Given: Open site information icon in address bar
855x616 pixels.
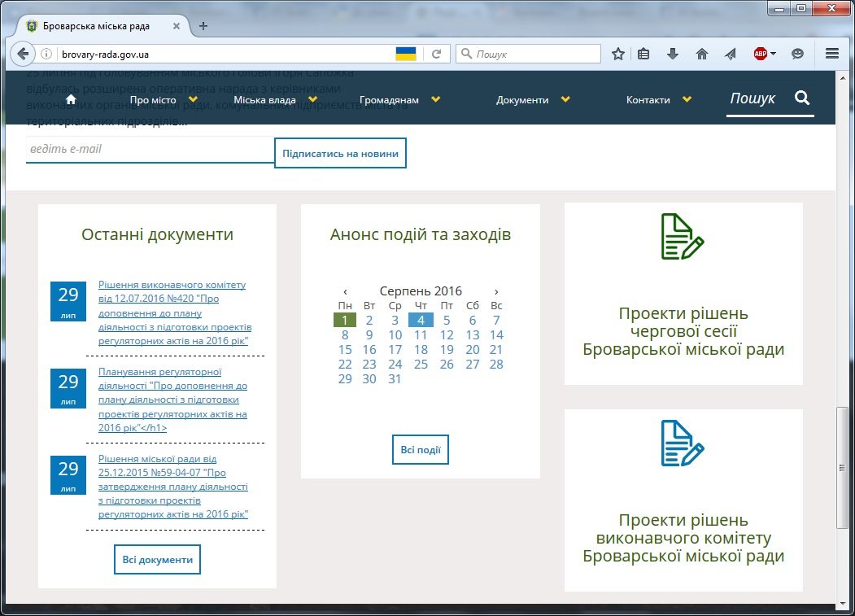Looking at the screenshot, I should [x=47, y=54].
